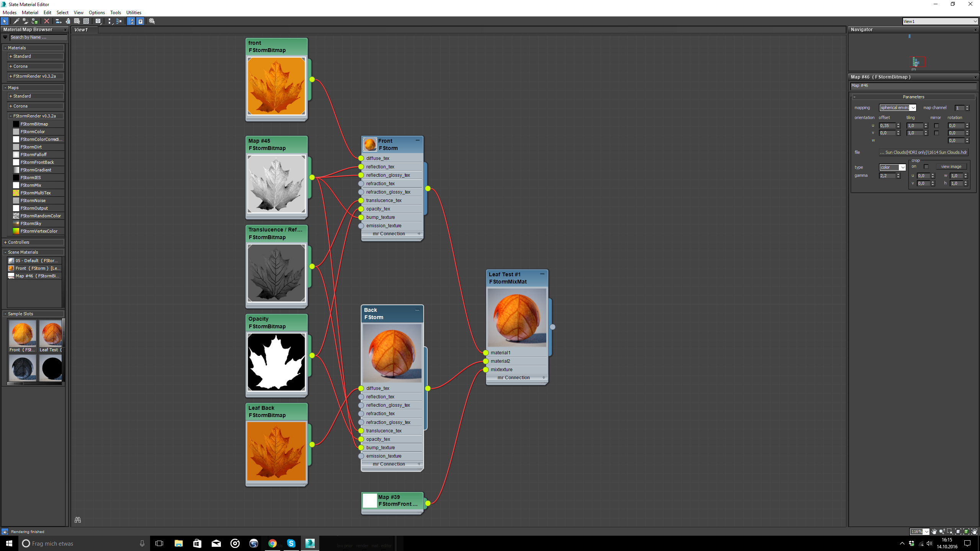The width and height of the screenshot is (980, 551).
Task: Click Show Shaded Material in Viewport icon
Action: (77, 21)
